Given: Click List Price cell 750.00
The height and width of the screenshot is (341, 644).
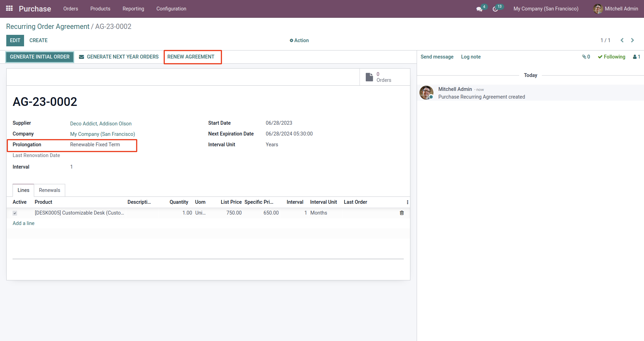Looking at the screenshot, I should coord(234,213).
